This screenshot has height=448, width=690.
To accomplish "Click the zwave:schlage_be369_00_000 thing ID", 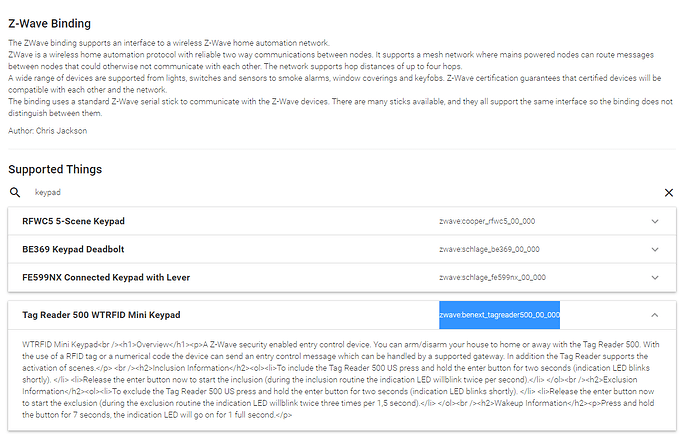I will pos(489,250).
